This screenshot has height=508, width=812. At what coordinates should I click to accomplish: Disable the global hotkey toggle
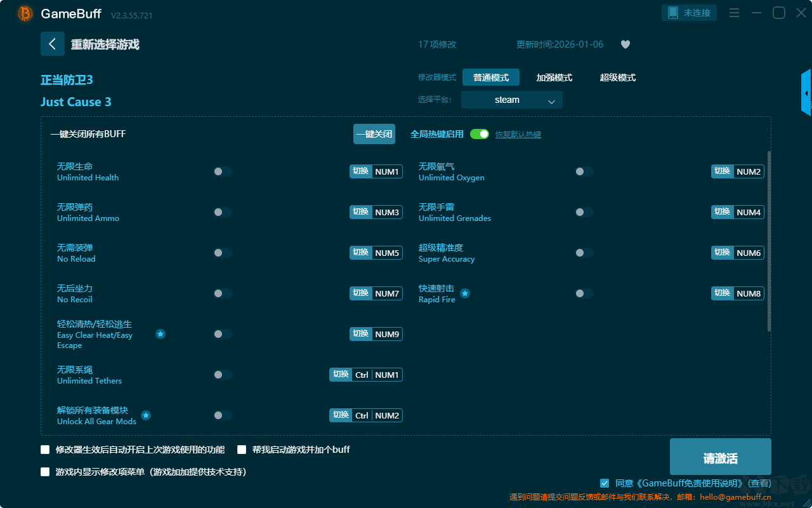[x=480, y=134]
